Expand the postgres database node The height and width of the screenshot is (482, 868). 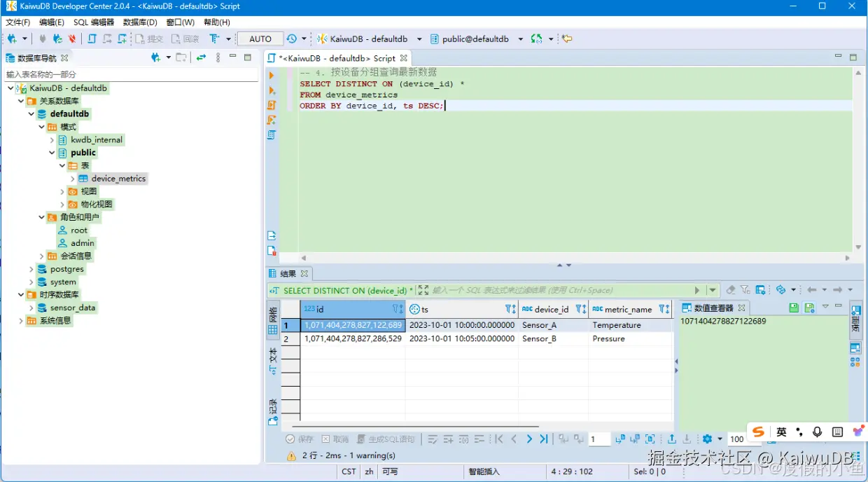31,269
